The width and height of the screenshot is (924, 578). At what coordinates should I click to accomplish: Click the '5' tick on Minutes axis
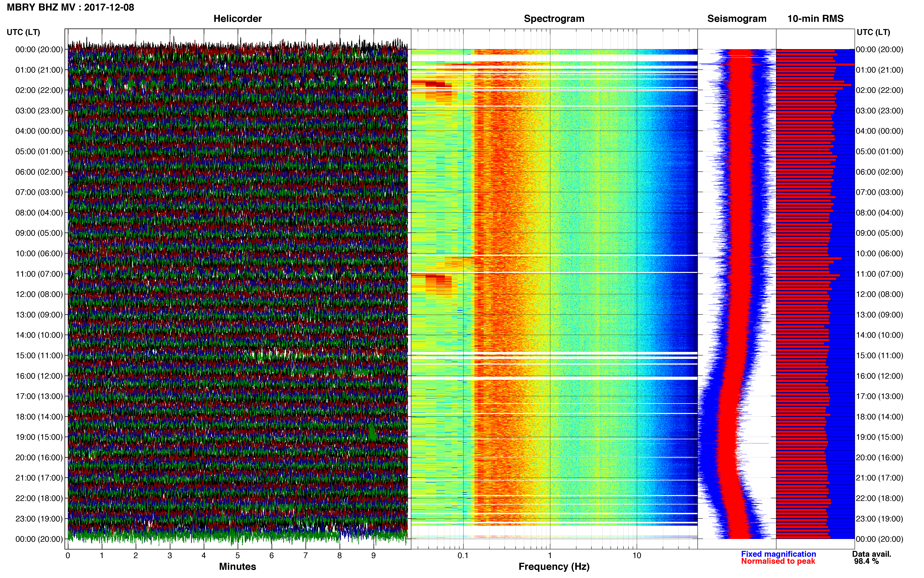coord(238,555)
